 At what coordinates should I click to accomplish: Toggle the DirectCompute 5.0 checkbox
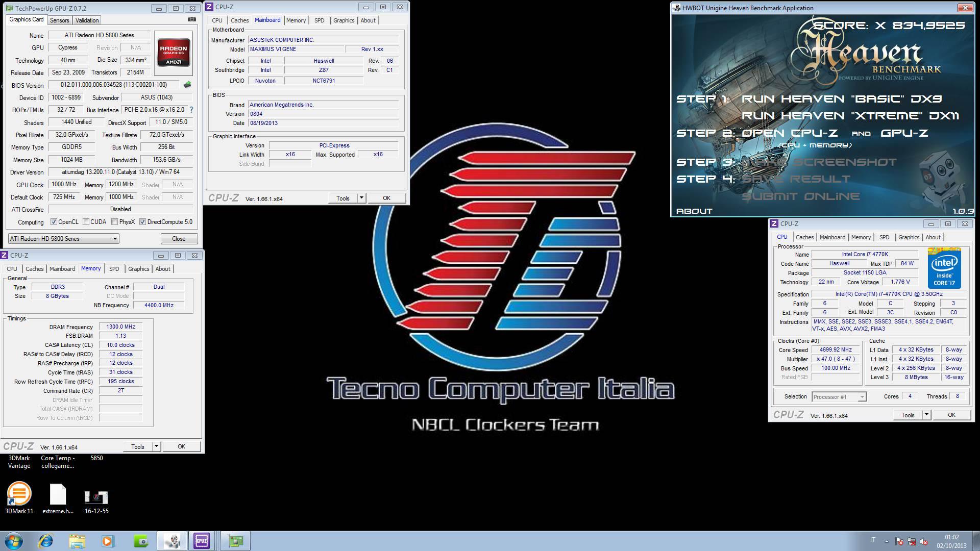pyautogui.click(x=143, y=222)
